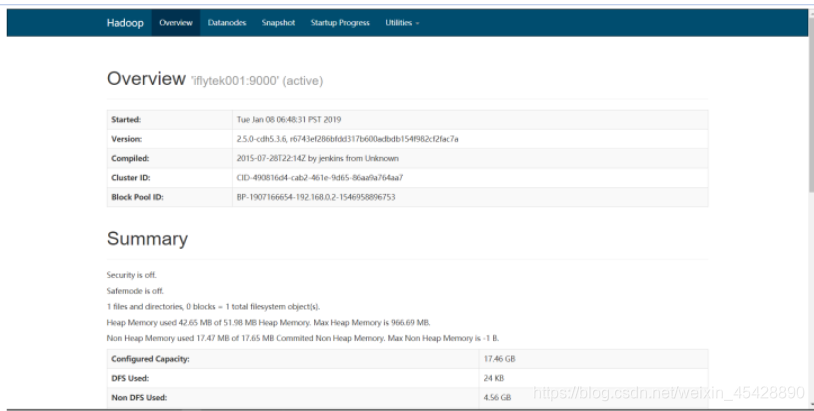Click the '1 files and directories' line

[213, 307]
